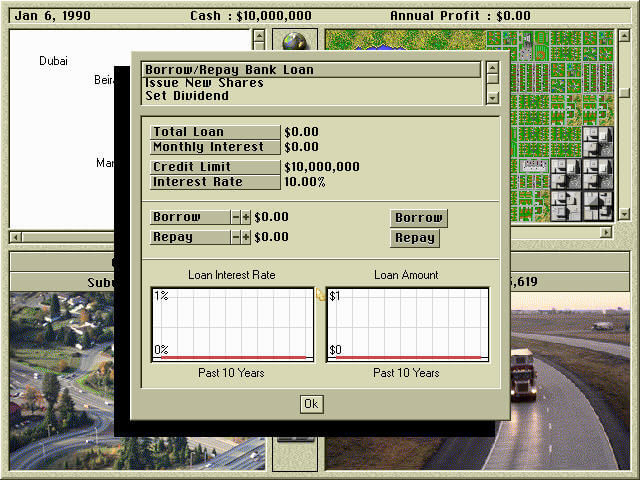Click Ok to close loan dialog
Viewport: 640px width, 480px height.
311,403
